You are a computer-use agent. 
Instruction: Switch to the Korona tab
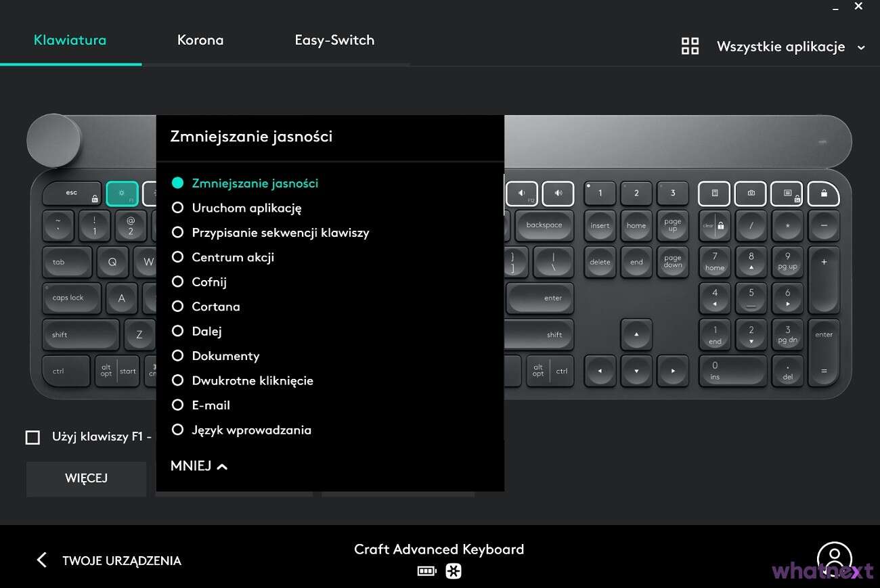point(200,40)
